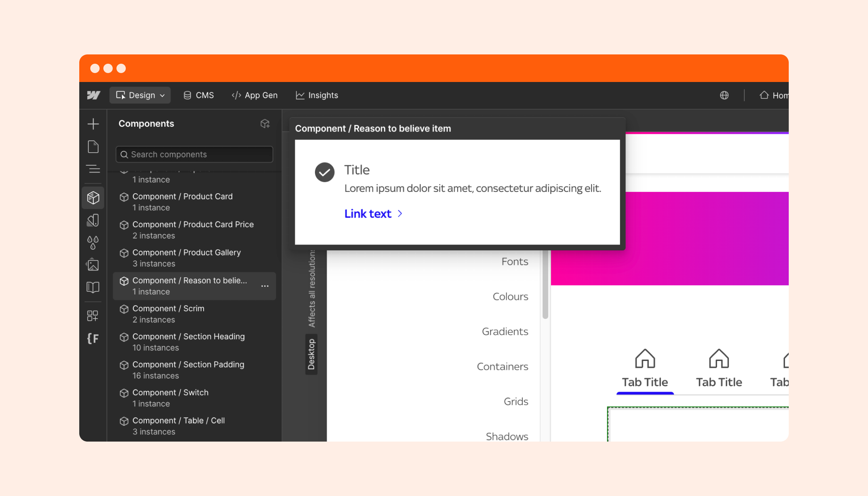Click the Link text hyperlink
The width and height of the screenshot is (868, 496).
368,214
